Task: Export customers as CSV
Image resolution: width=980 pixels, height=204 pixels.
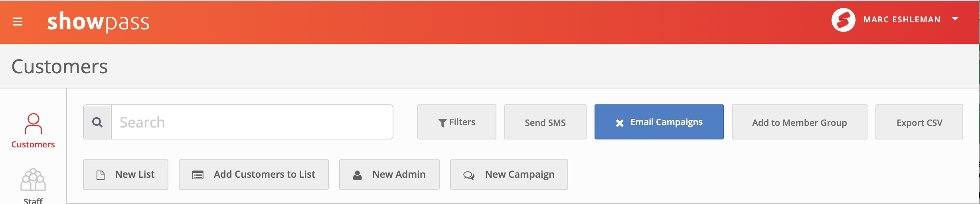Action: click(919, 122)
